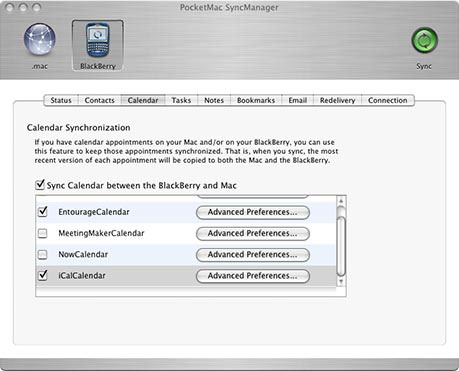This screenshot has height=371, width=459.
Task: Open Advanced Preferences for EntourageCalendar
Action: (x=253, y=212)
